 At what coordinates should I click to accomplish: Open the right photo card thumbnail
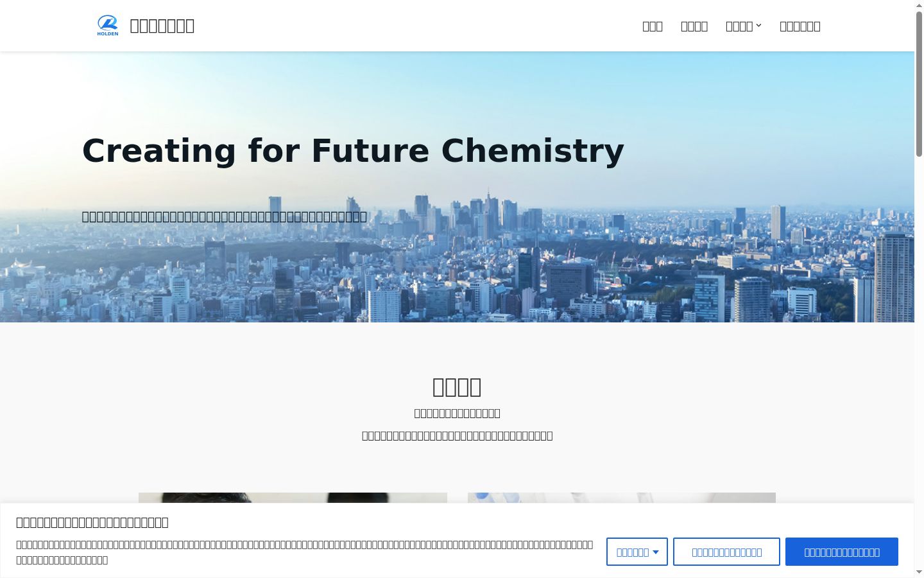coord(622,498)
